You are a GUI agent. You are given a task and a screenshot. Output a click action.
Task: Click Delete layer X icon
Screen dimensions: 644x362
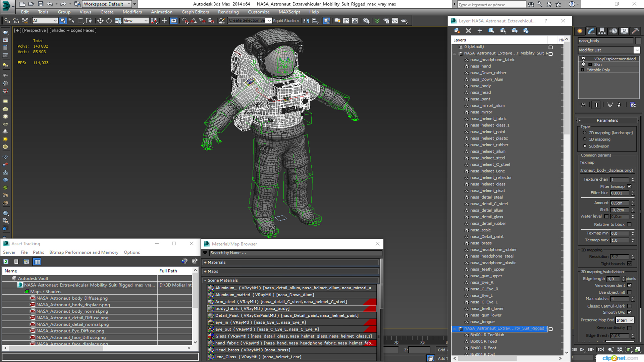[469, 31]
